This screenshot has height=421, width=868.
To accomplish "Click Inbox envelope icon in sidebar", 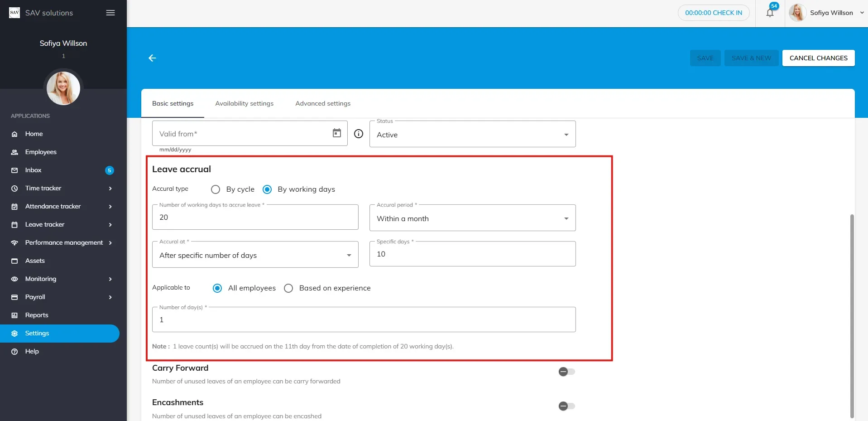I will pos(14,170).
